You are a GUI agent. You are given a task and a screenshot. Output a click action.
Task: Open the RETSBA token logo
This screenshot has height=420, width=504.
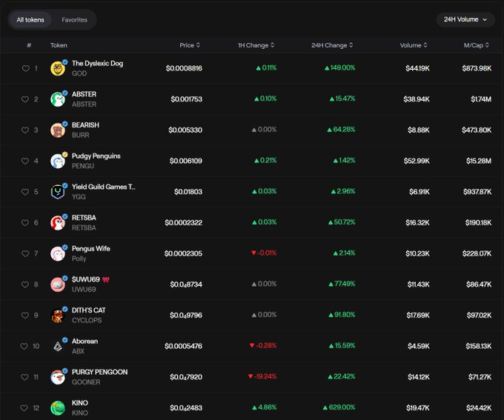pyautogui.click(x=58, y=223)
